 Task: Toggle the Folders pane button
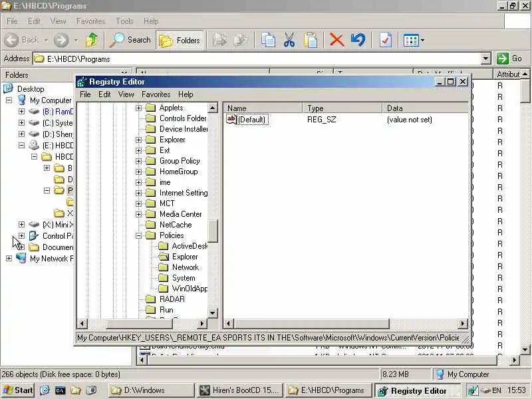(180, 40)
